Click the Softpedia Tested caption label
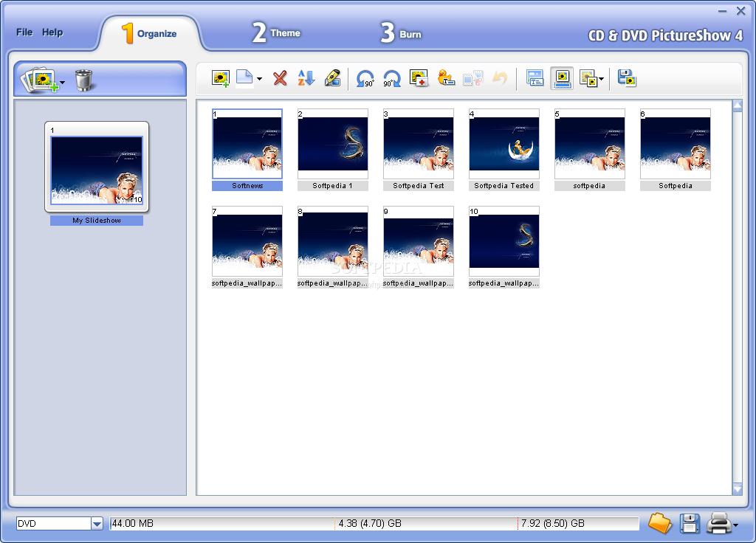756x543 pixels. coord(504,185)
